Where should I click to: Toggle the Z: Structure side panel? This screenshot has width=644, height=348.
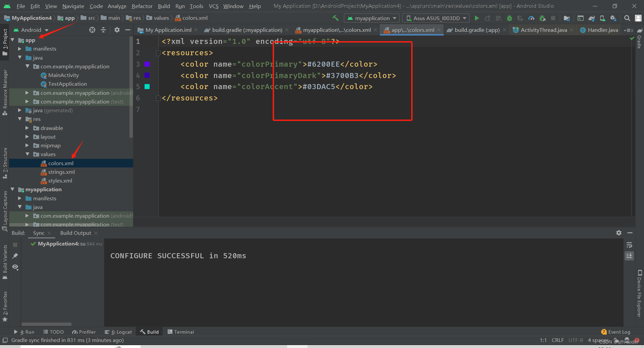click(5, 163)
